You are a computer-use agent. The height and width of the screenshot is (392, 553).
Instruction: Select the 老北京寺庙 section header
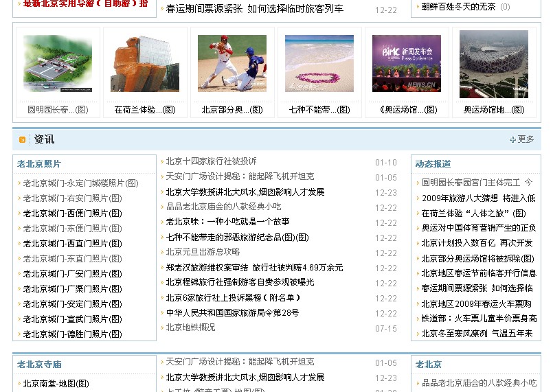[39, 365]
